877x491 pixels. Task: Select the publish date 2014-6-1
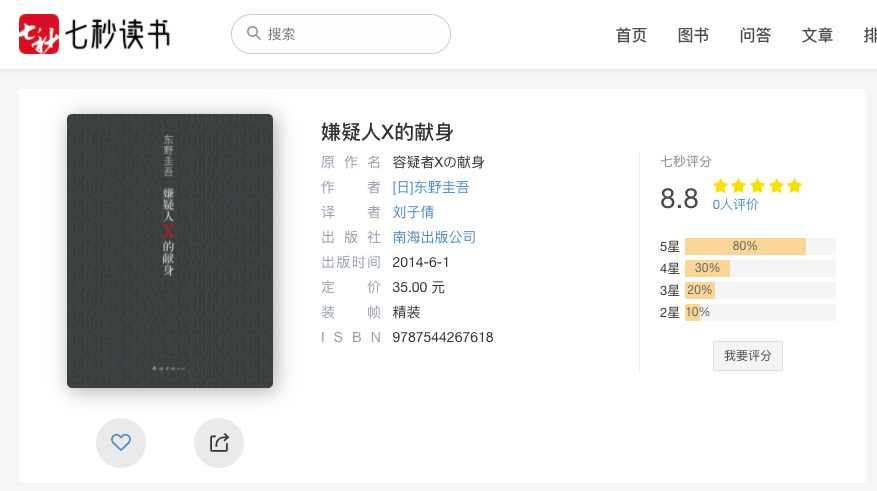[421, 262]
